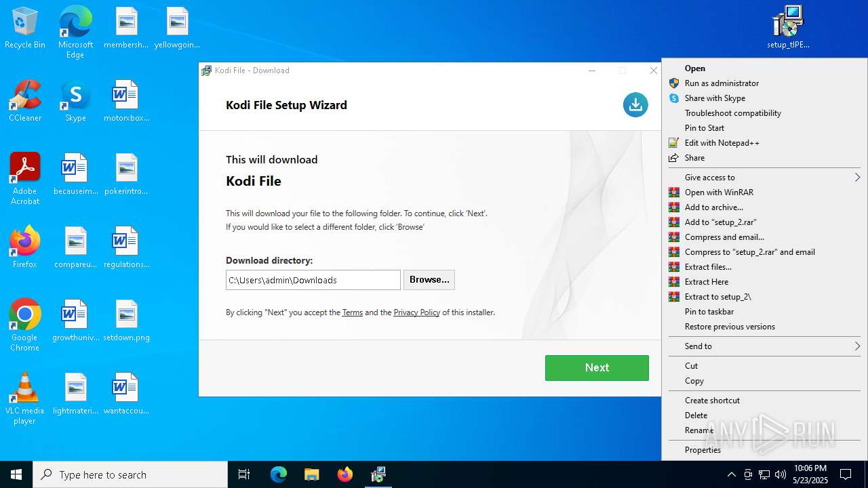The height and width of the screenshot is (488, 868).
Task: Select the CCleaner desktop shortcut
Action: tap(24, 101)
